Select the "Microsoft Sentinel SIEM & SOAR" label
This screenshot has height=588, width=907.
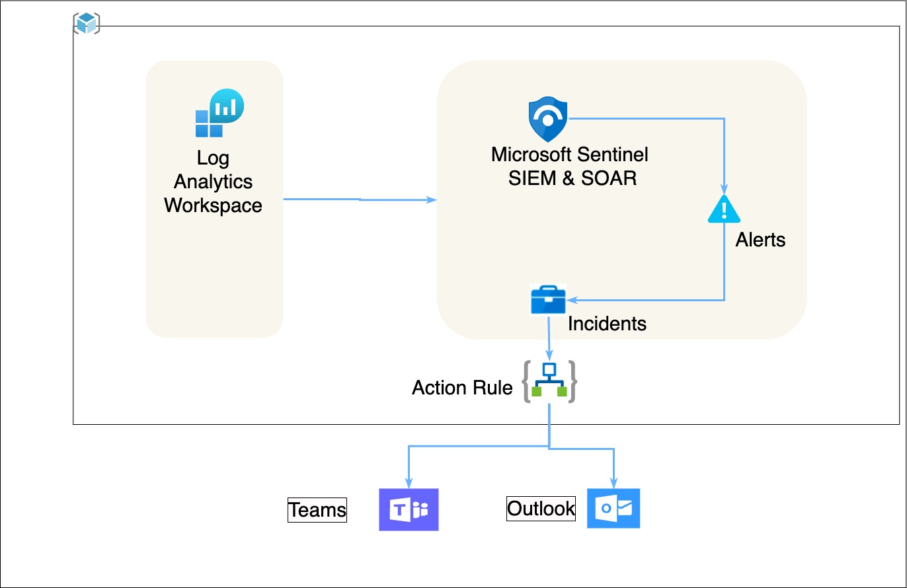[569, 166]
